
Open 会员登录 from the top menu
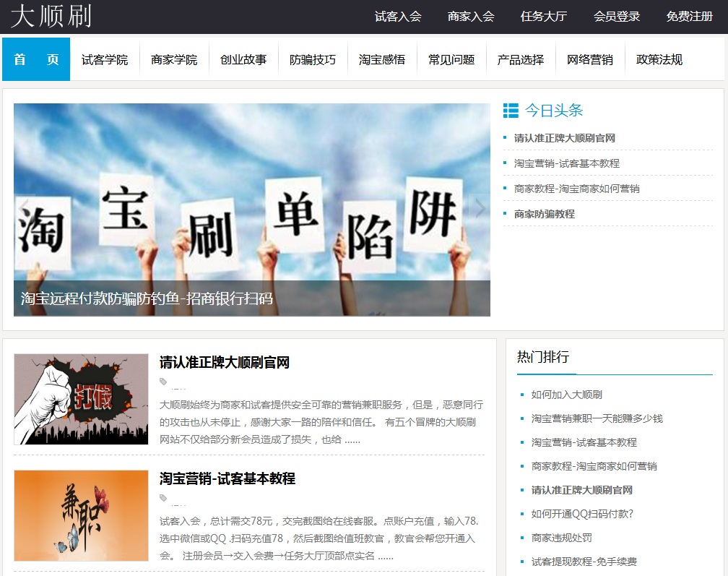pos(617,17)
